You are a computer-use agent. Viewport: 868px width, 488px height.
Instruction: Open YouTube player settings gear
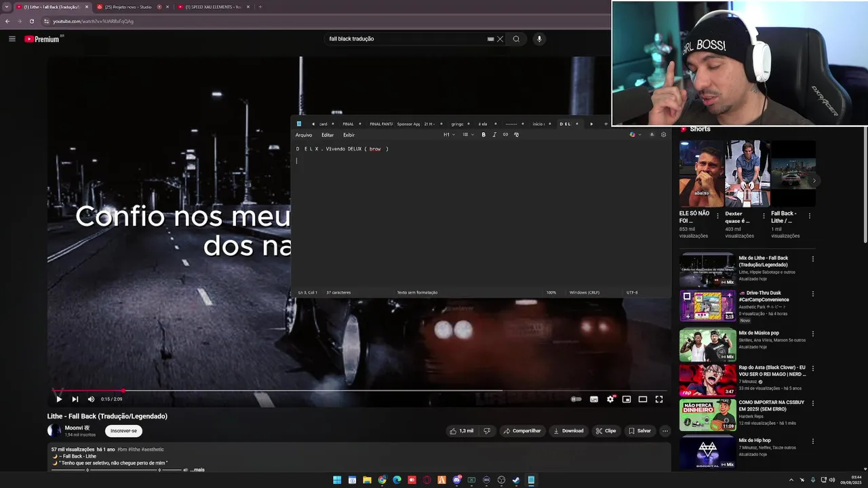[610, 399]
